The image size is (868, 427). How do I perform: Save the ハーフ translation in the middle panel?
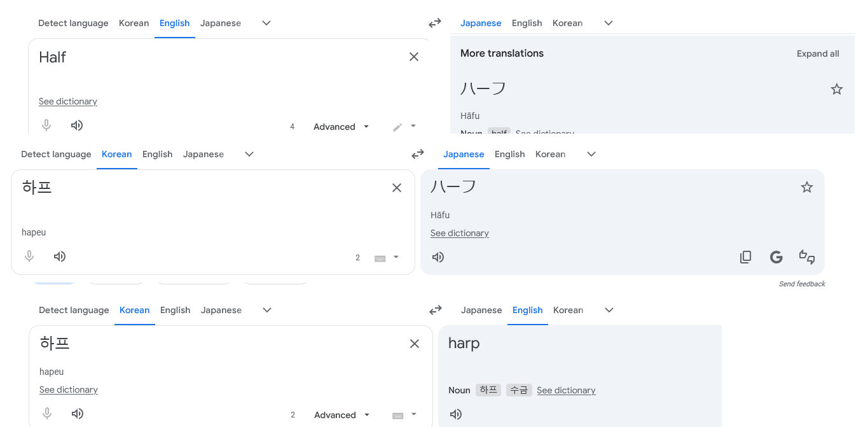coord(807,187)
